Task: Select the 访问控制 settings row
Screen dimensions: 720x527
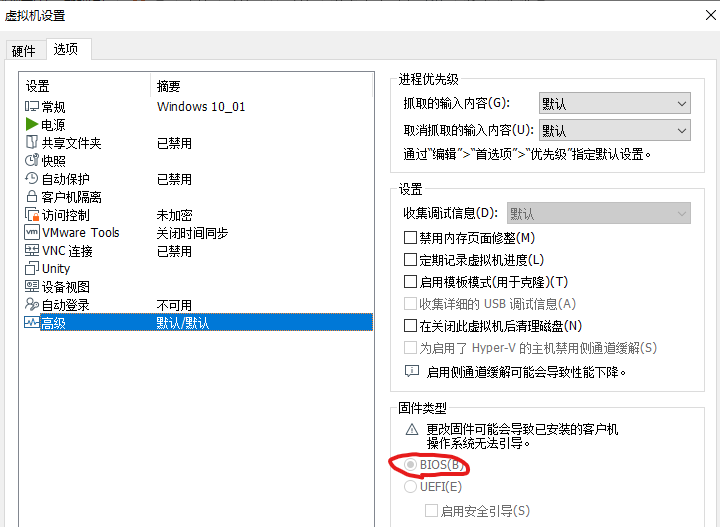Action: (x=198, y=215)
